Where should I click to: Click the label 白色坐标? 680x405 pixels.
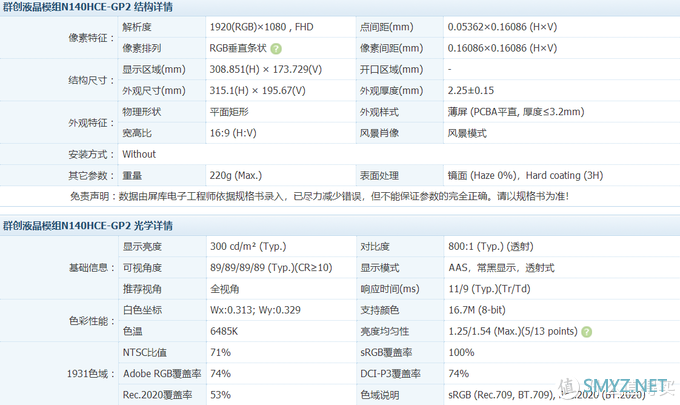[x=142, y=310]
